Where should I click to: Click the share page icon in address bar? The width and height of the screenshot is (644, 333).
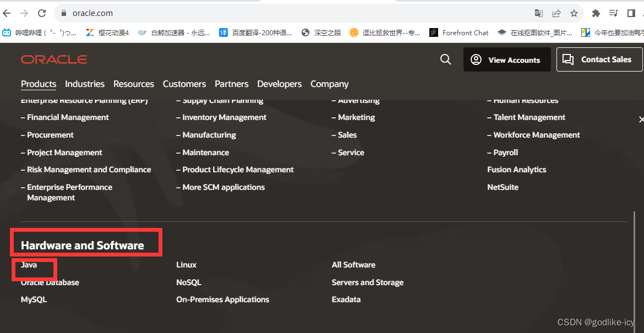click(556, 13)
